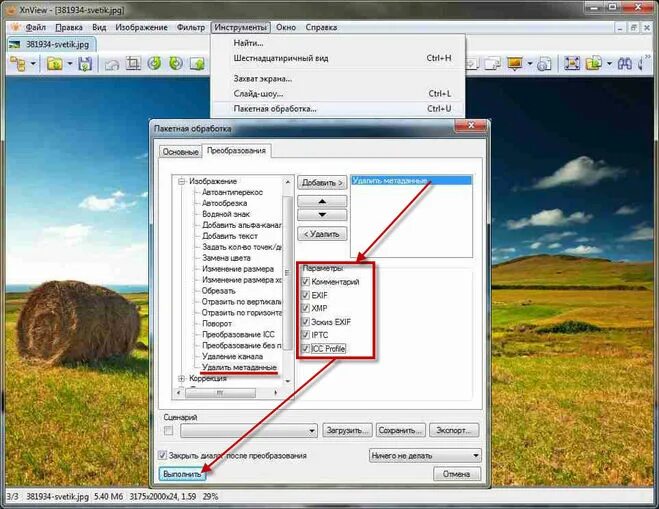This screenshot has height=509, width=659.
Task: Select the Crop tool icon
Action: tap(133, 64)
